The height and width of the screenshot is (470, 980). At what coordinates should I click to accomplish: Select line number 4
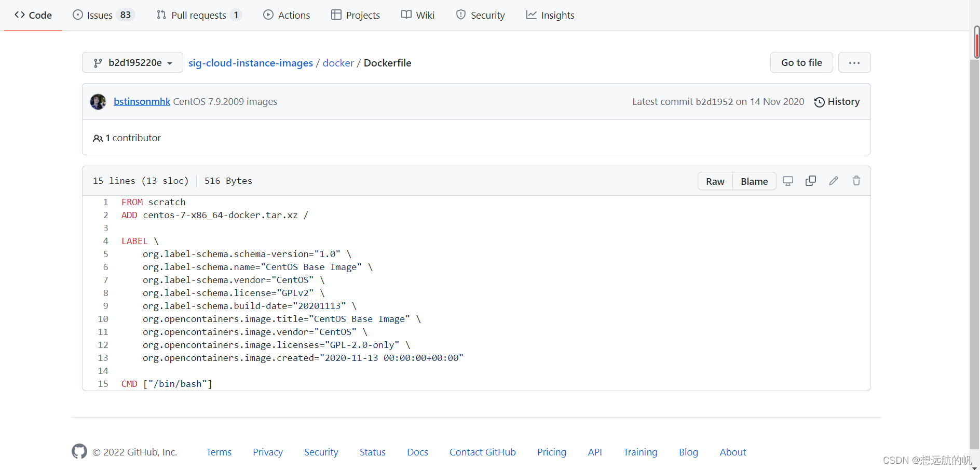[x=105, y=241]
